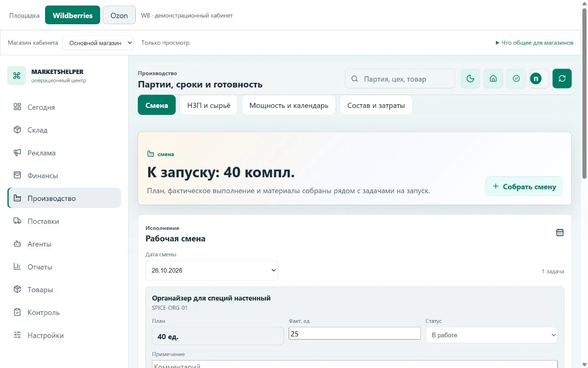Select the Wildberries marketplace
This screenshot has height=368, width=588.
(73, 15)
